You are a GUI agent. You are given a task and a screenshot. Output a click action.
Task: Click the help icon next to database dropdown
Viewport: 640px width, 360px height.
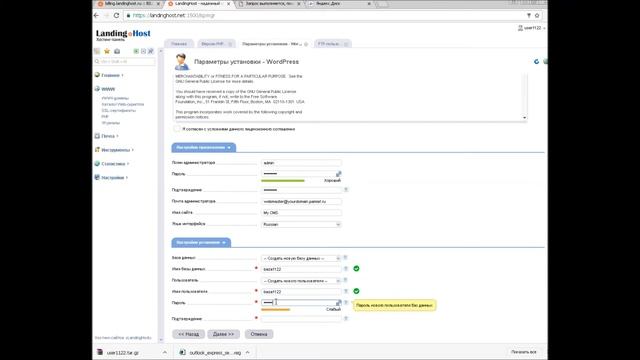(x=345, y=258)
